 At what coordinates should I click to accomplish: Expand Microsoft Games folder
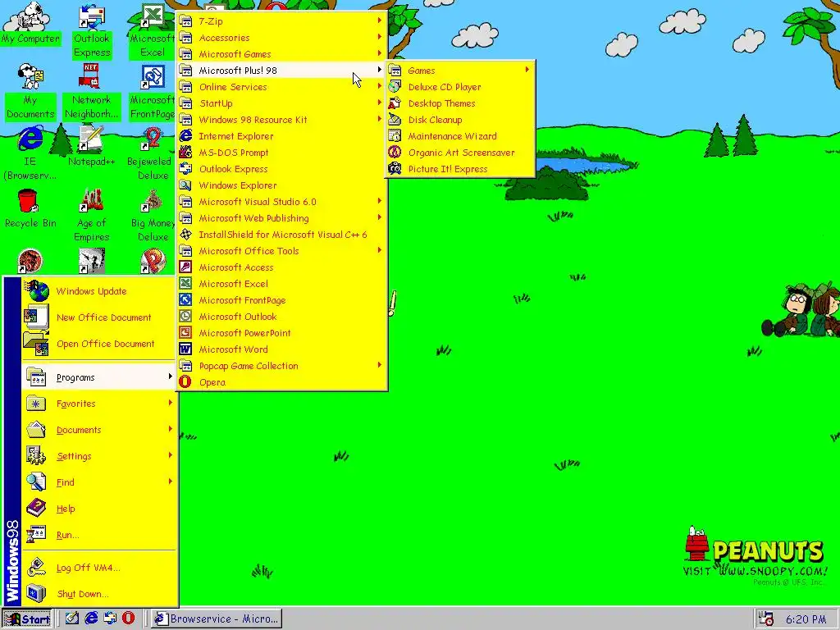[x=282, y=54]
